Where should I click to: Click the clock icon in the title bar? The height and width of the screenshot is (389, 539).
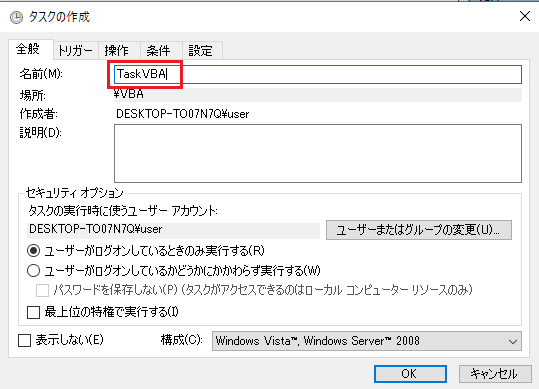point(16,17)
